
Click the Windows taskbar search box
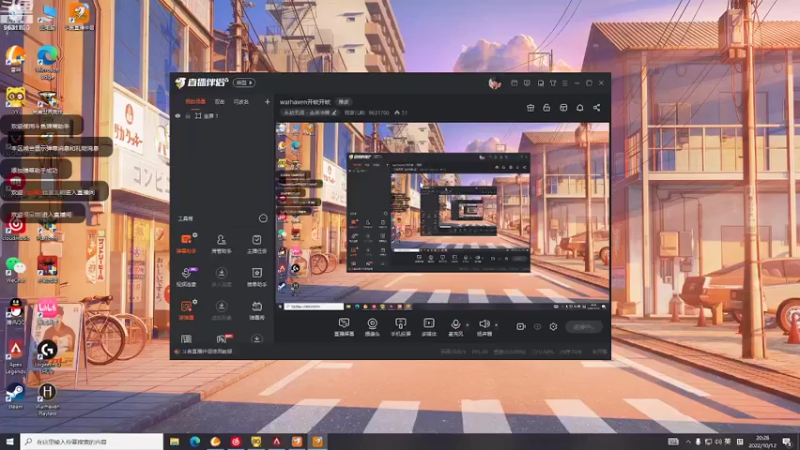pyautogui.click(x=92, y=441)
